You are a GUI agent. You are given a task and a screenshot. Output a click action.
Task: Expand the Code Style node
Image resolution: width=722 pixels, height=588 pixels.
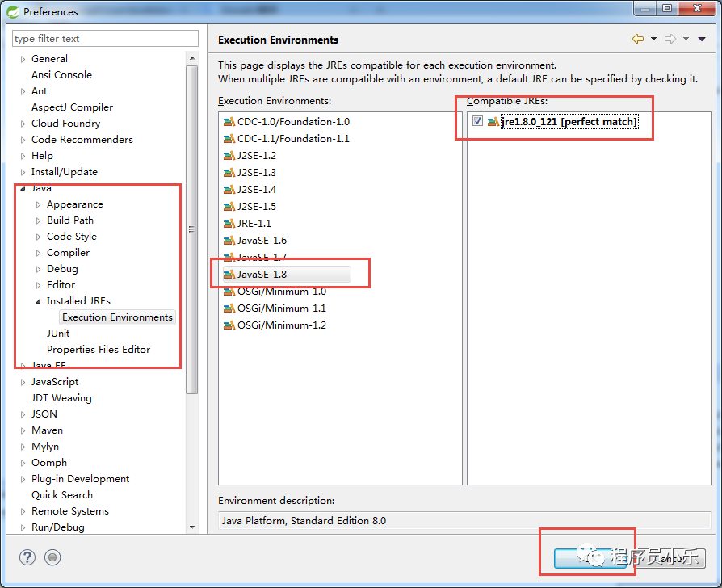pos(38,237)
